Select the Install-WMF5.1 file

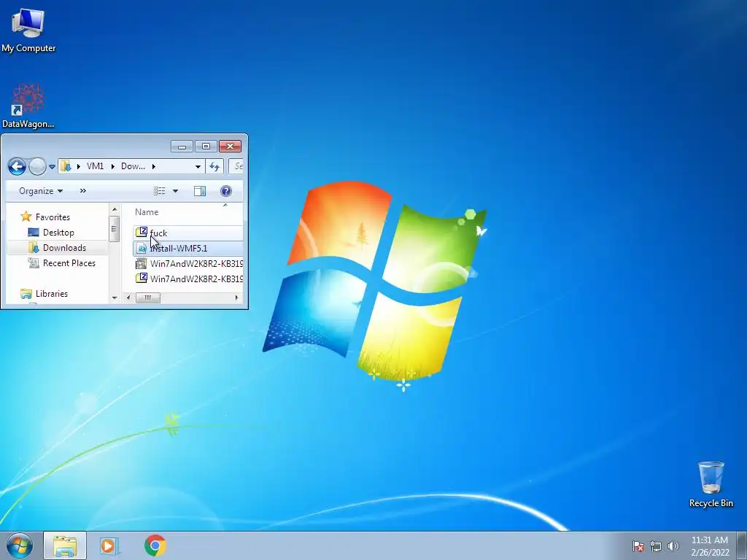pyautogui.click(x=188, y=248)
